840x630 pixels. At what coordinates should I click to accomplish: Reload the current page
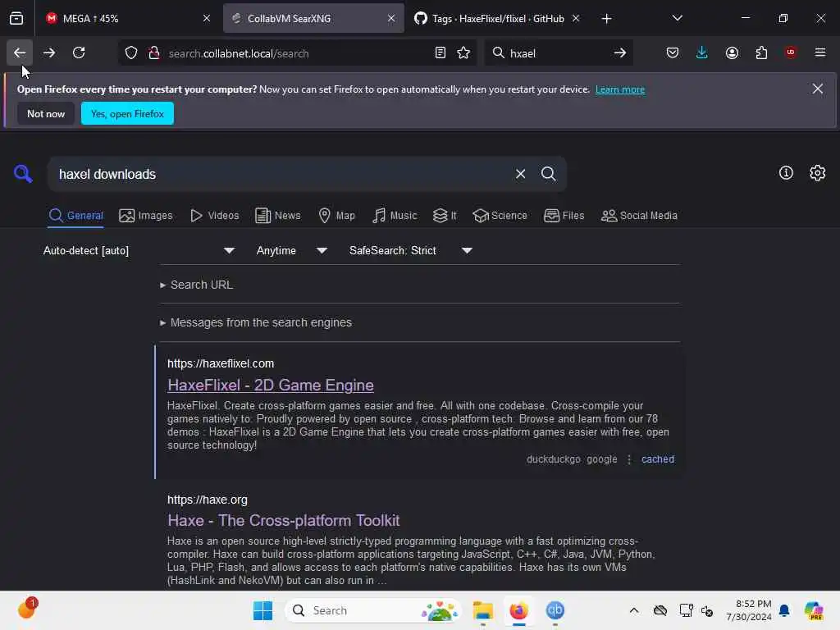click(x=79, y=52)
